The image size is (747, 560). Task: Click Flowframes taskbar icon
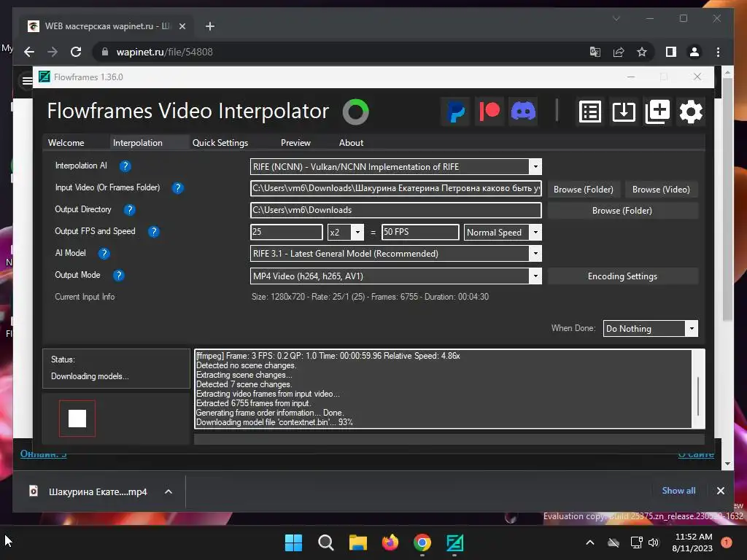click(454, 542)
